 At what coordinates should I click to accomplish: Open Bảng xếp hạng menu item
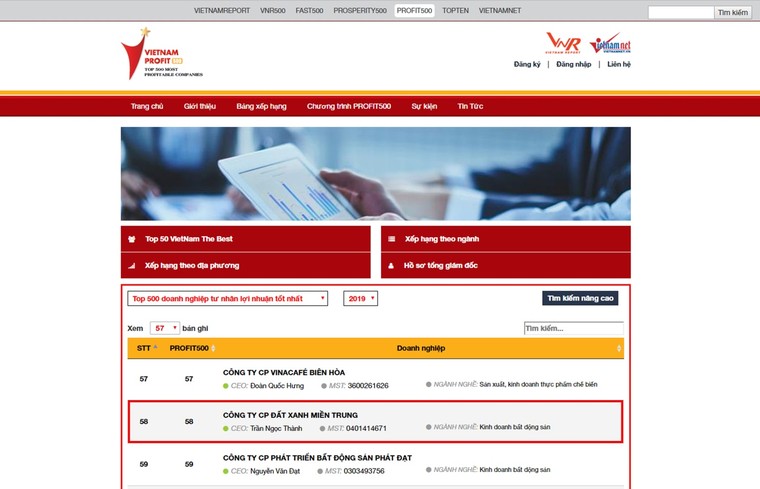[261, 106]
